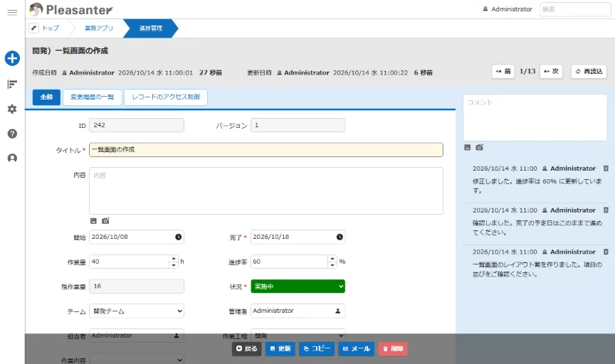The height and width of the screenshot is (364, 615).
Task: Delete the 進捗率 60% update comment
Action: [x=606, y=168]
